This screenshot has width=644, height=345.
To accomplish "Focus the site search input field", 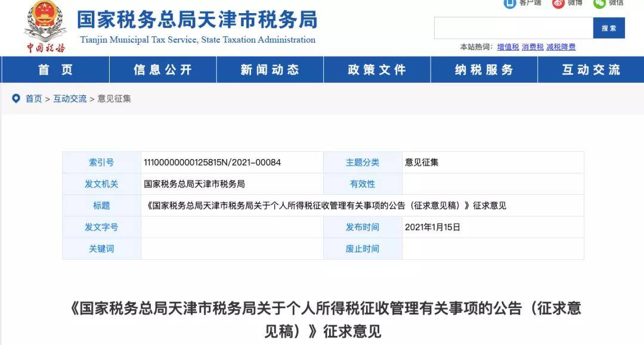I will point(513,28).
